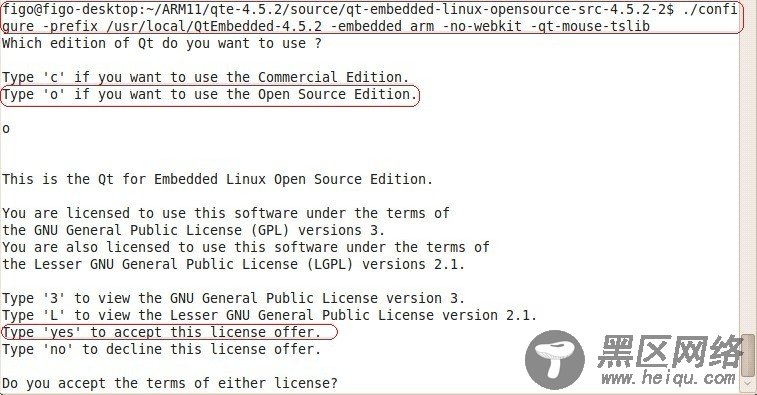757x395 pixels.
Task: Click the 'figo@figo-desktop' prompt text
Action: pos(70,9)
